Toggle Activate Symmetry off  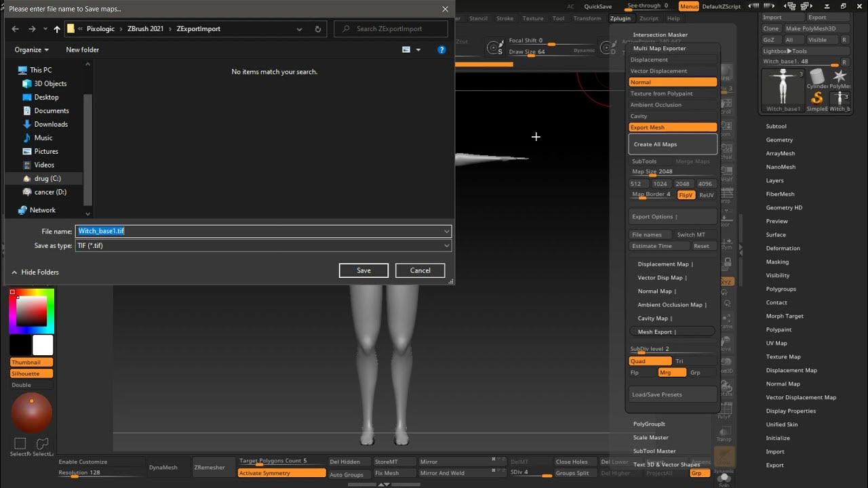click(281, 473)
